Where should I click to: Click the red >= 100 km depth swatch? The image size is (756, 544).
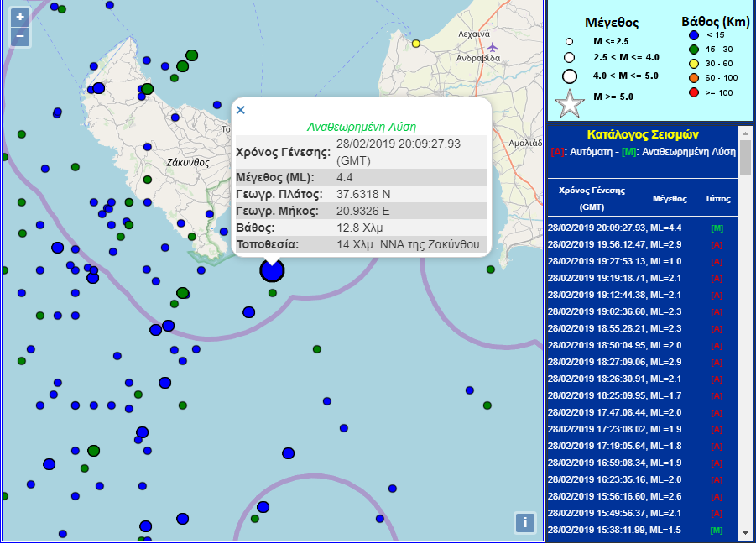693,92
